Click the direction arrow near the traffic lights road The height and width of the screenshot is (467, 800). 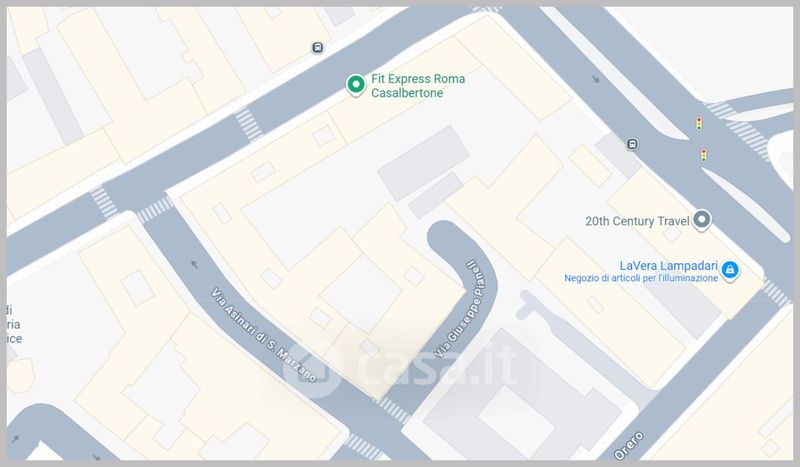[595, 79]
